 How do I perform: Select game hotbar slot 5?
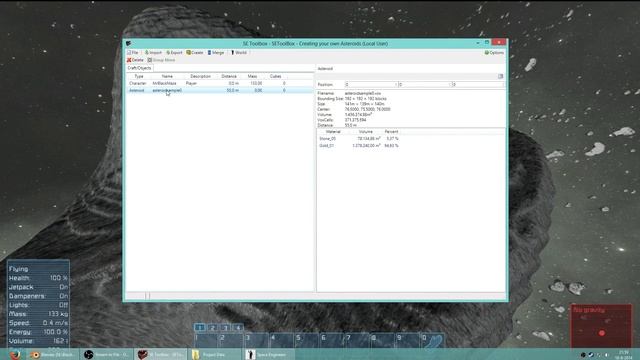307,341
